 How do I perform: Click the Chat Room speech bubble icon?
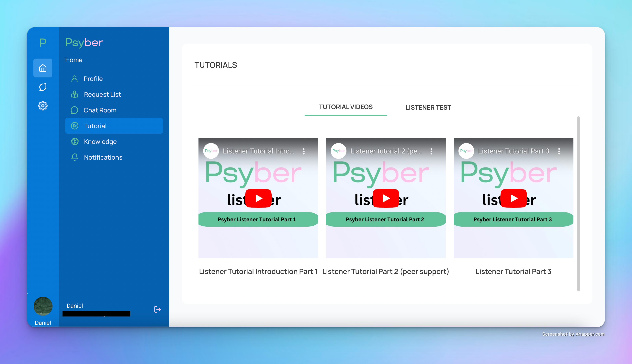tap(74, 110)
